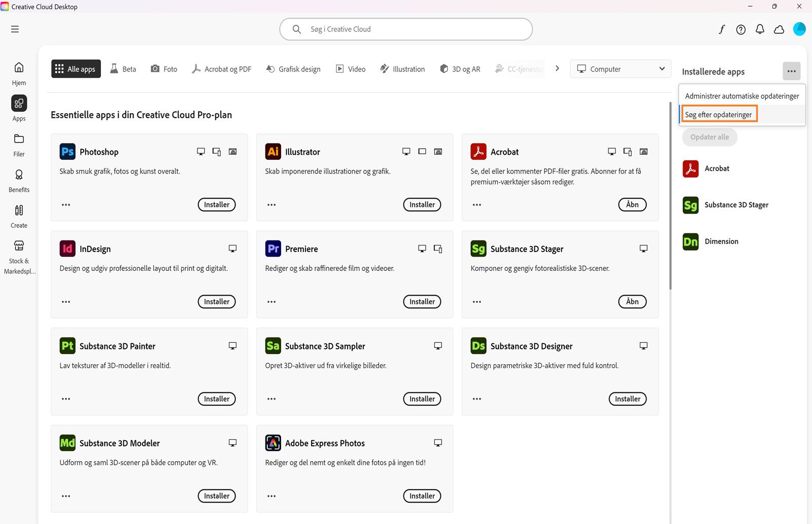Click Åbn to launch Acrobat
Screen dimensions: 812x524
coord(632,204)
